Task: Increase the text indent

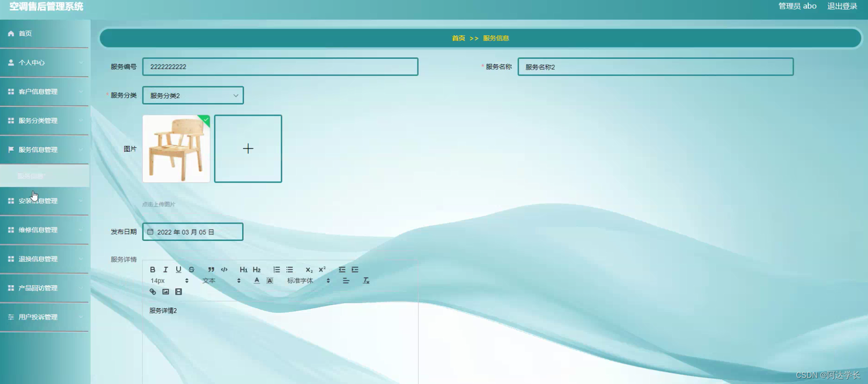Action: (355, 270)
